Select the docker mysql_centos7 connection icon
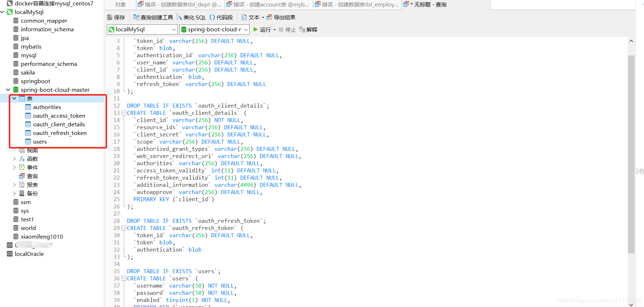 10,4
